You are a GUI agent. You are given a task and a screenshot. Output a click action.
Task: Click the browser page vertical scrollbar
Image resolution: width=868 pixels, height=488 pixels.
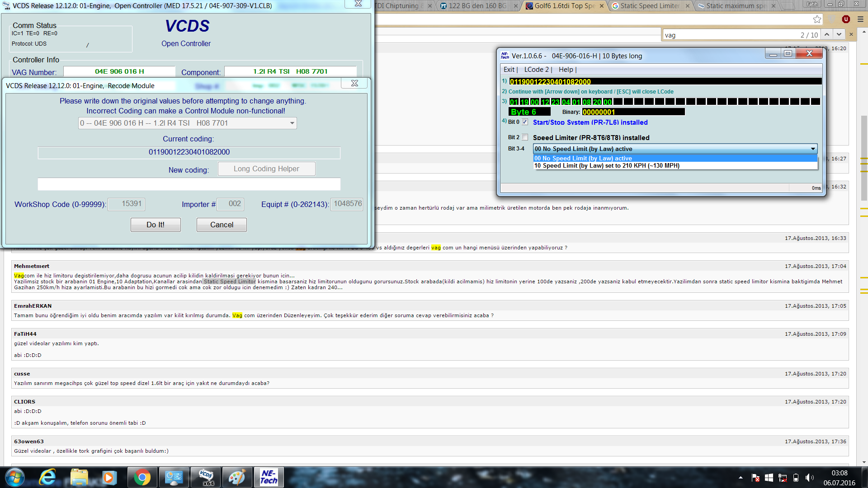[x=864, y=158]
